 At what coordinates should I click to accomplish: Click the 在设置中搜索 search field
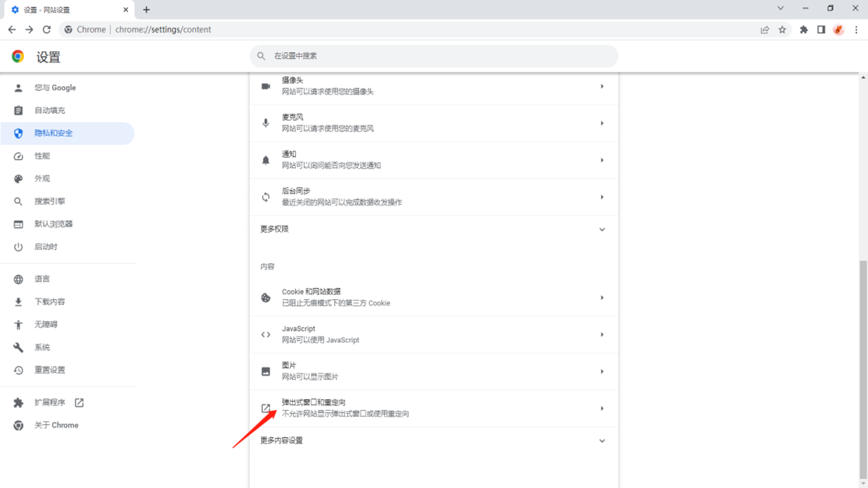pyautogui.click(x=434, y=56)
